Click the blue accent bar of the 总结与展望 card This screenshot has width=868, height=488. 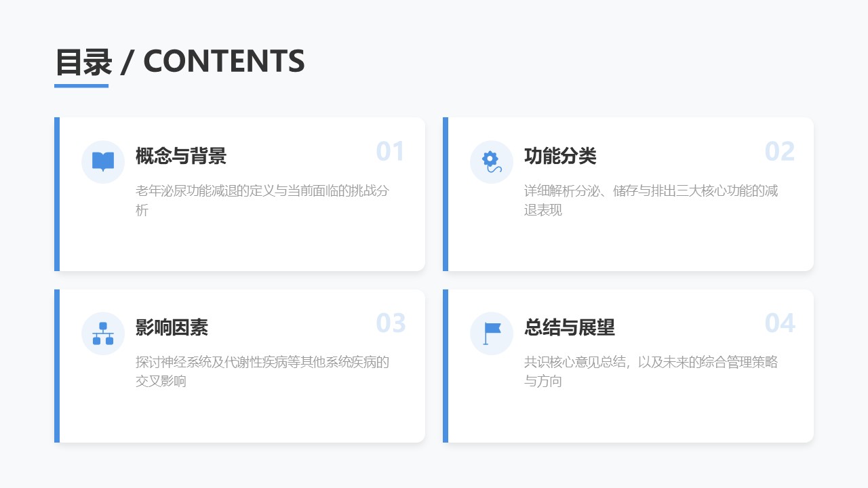click(446, 366)
